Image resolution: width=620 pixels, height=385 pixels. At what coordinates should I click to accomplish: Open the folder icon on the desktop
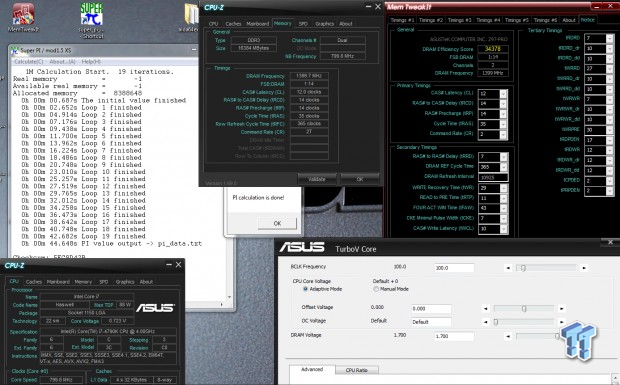pyautogui.click(x=191, y=17)
